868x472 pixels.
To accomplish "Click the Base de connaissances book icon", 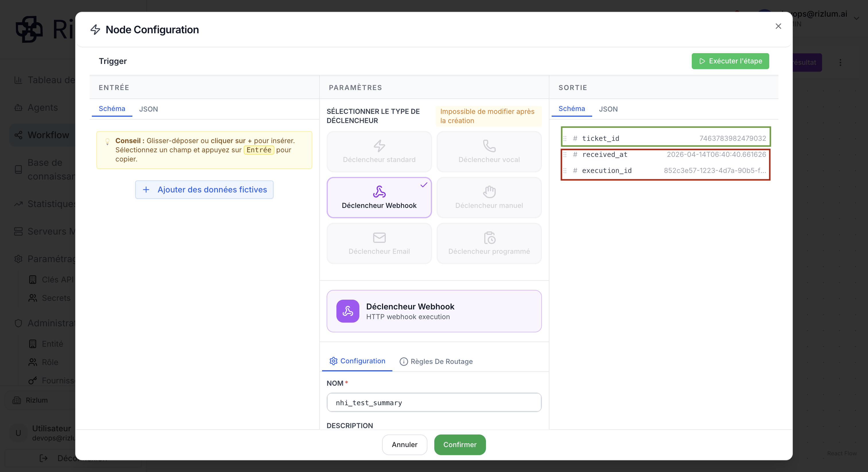I will (18, 169).
